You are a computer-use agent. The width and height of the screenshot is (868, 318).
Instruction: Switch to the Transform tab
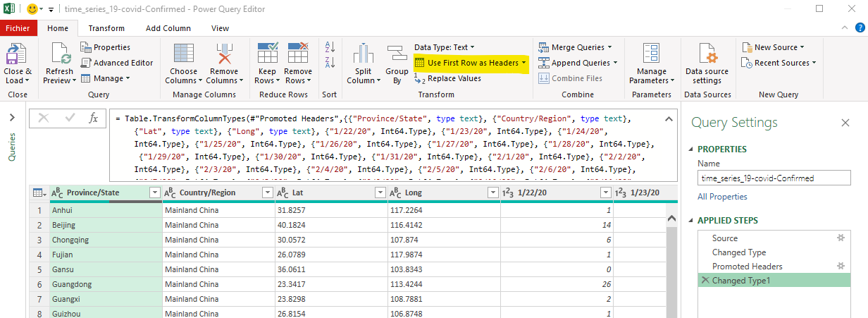point(106,28)
